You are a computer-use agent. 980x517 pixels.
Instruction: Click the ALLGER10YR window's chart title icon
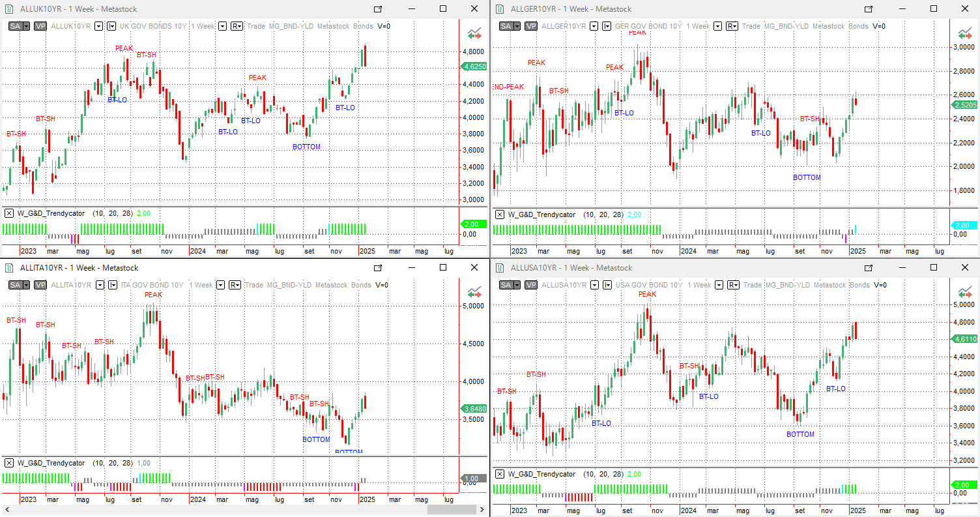tap(500, 8)
